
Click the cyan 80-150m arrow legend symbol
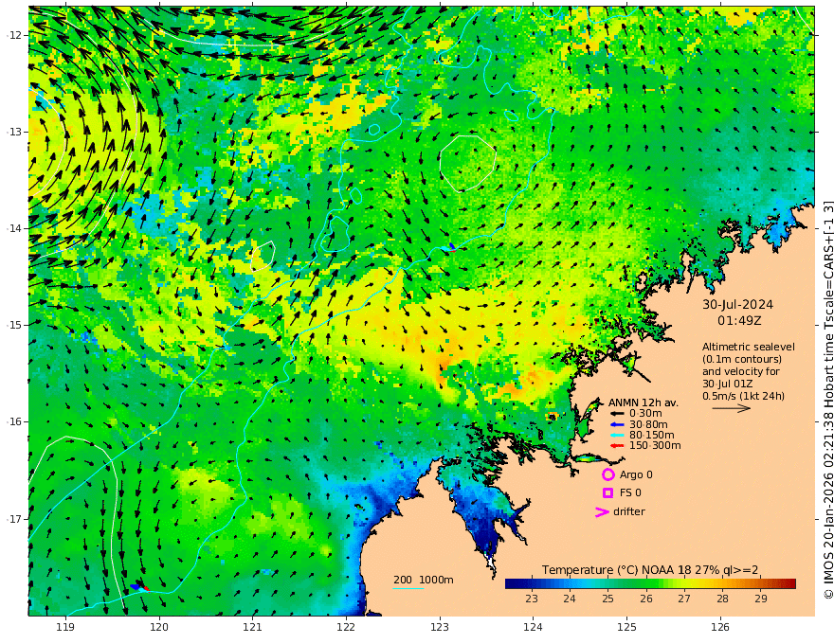(616, 436)
